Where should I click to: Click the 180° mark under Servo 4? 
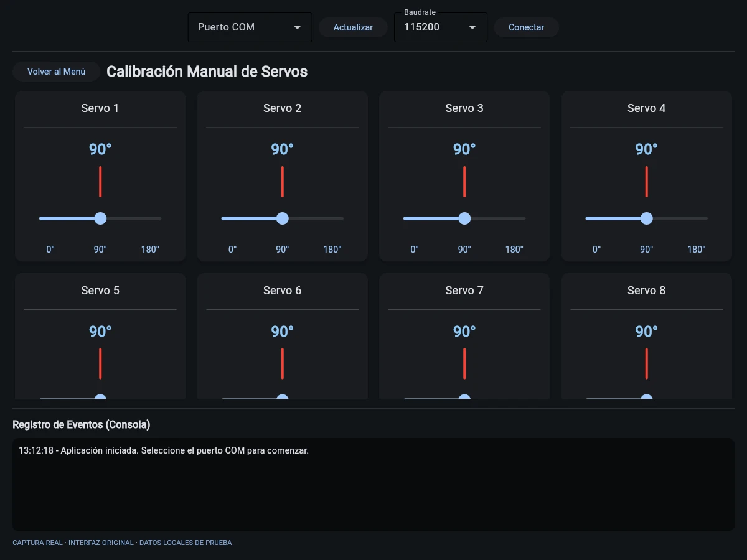697,250
